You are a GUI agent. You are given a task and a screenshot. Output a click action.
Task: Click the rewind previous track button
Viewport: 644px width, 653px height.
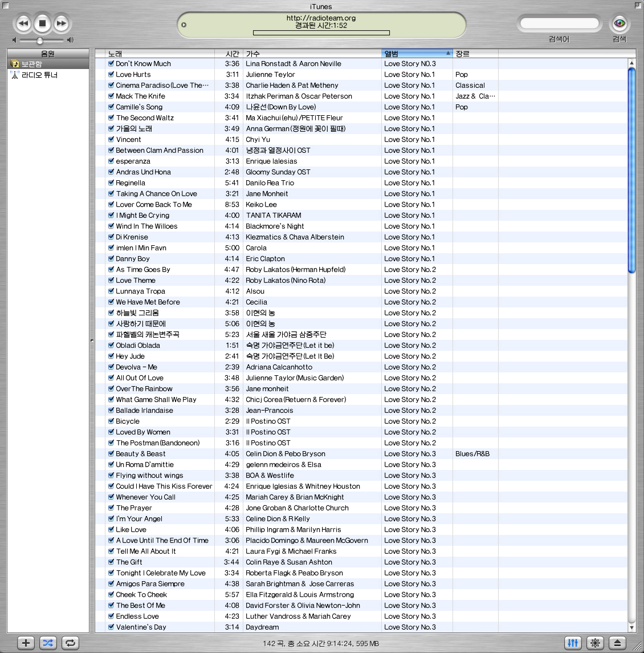click(23, 23)
